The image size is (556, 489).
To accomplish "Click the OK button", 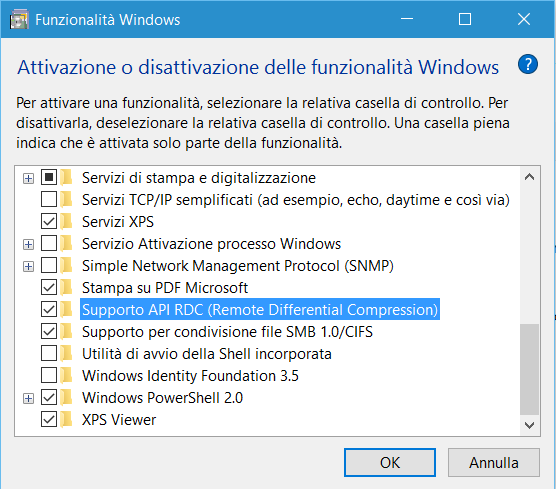I will click(390, 462).
